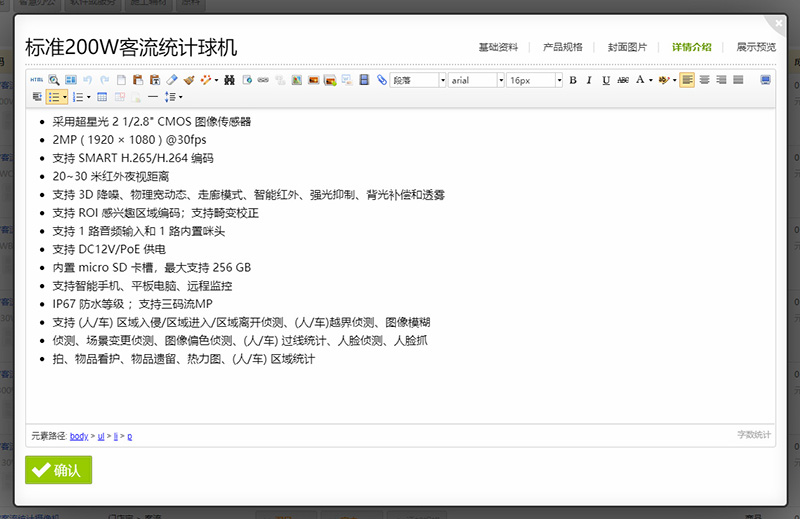The height and width of the screenshot is (519, 800).
Task: Run the auto typeset wand tool
Action: [206, 80]
